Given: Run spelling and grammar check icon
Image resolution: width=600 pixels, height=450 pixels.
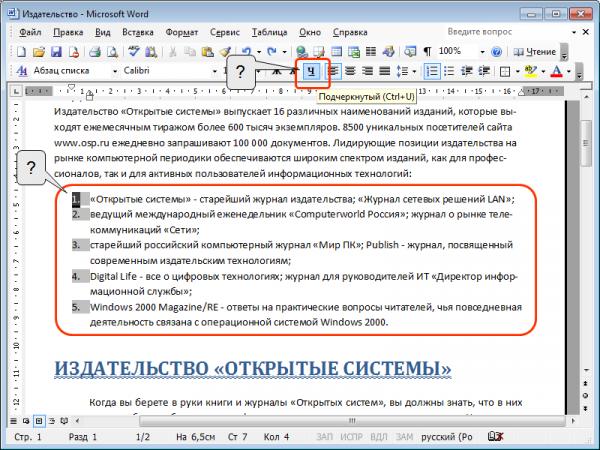Looking at the screenshot, I should pyautogui.click(x=134, y=52).
